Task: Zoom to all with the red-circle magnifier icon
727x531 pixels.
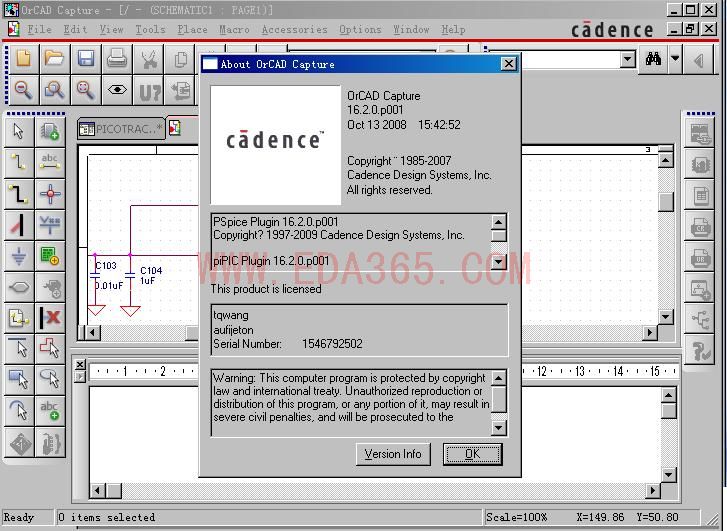Action: (86, 90)
